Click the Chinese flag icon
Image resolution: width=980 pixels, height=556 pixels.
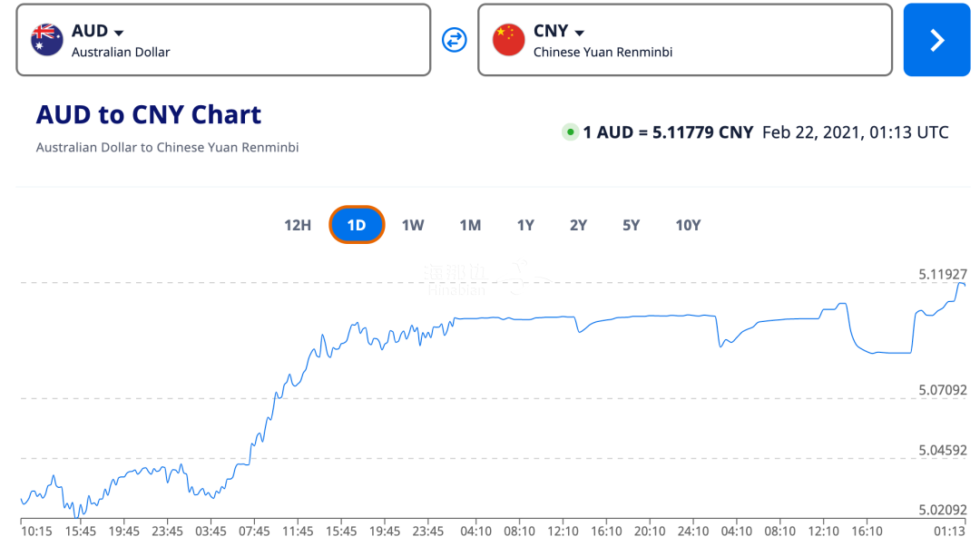click(x=508, y=40)
